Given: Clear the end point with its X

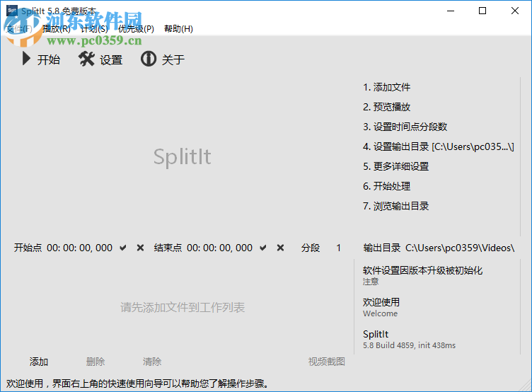Looking at the screenshot, I should point(280,248).
